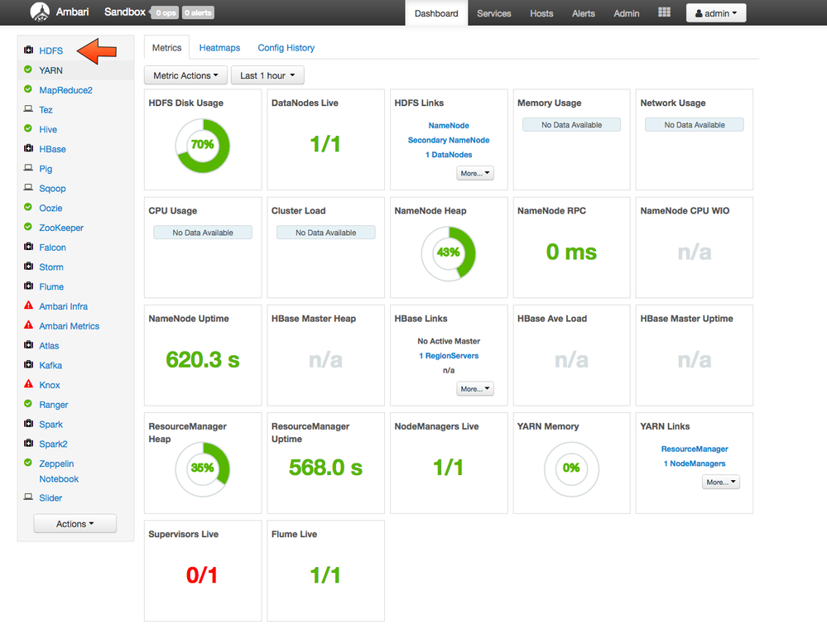Open the ResourceManager link

click(x=695, y=449)
